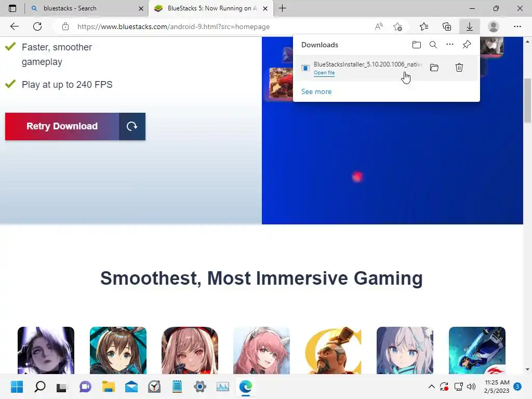Click BlueStacksInstaller_5.10.200.1006 file name
The width and height of the screenshot is (532, 399).
tap(368, 64)
